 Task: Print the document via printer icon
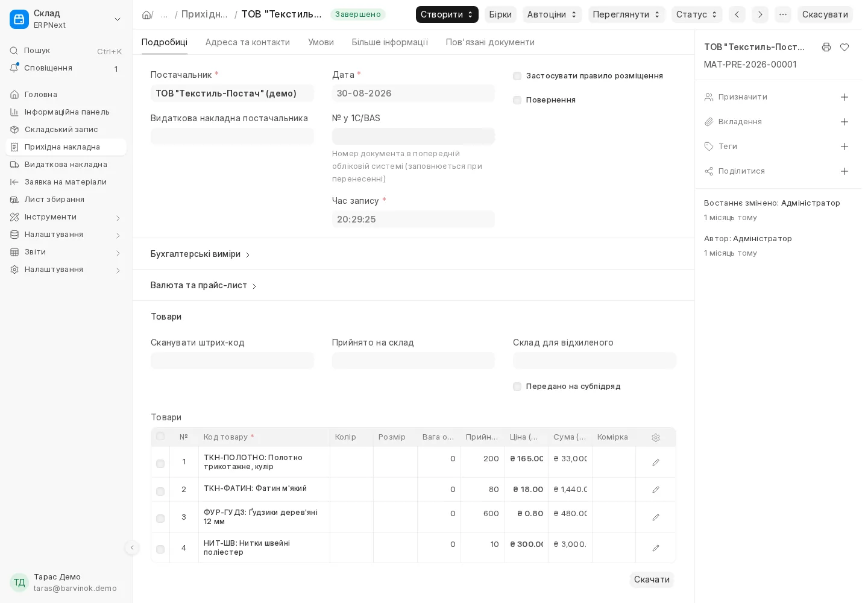[826, 47]
